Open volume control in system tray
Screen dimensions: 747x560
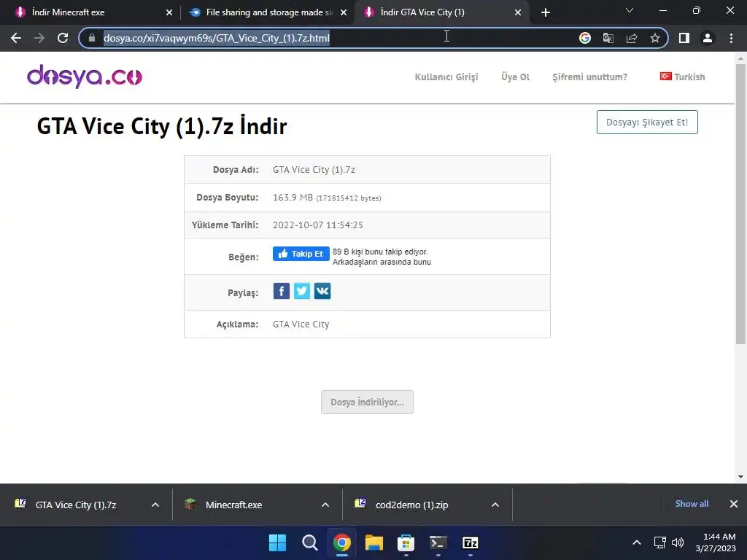678,542
